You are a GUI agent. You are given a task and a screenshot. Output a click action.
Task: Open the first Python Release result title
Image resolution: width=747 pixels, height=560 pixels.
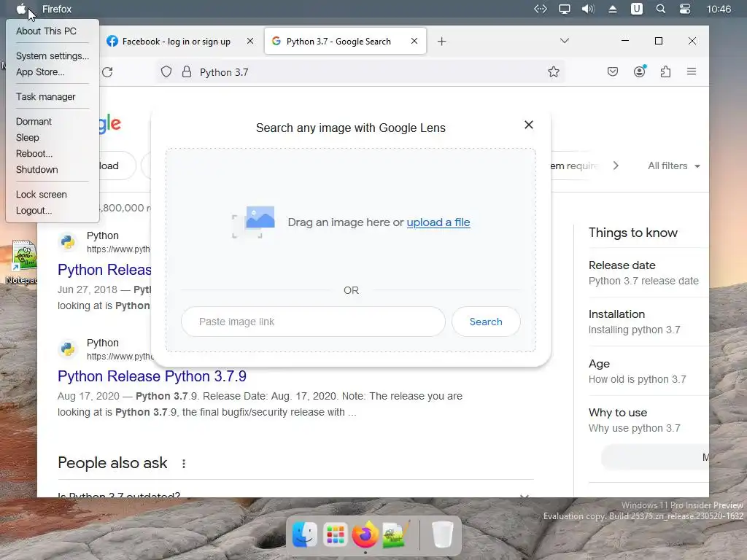[105, 270]
